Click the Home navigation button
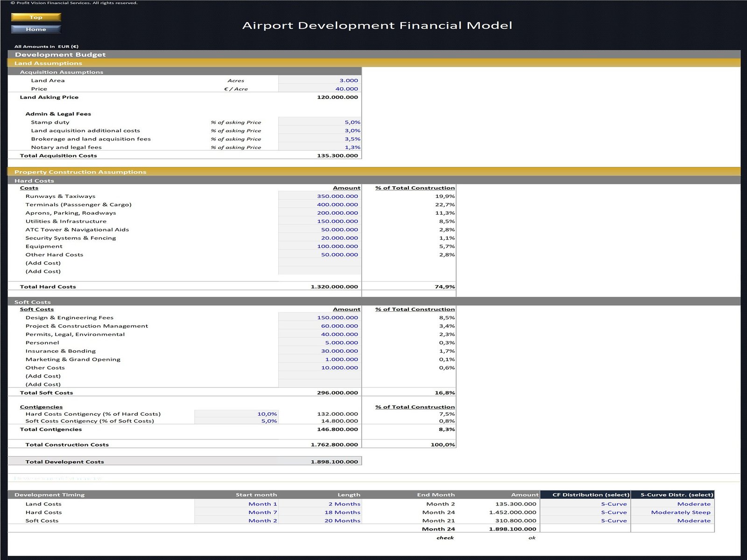The width and height of the screenshot is (747, 560). point(36,29)
